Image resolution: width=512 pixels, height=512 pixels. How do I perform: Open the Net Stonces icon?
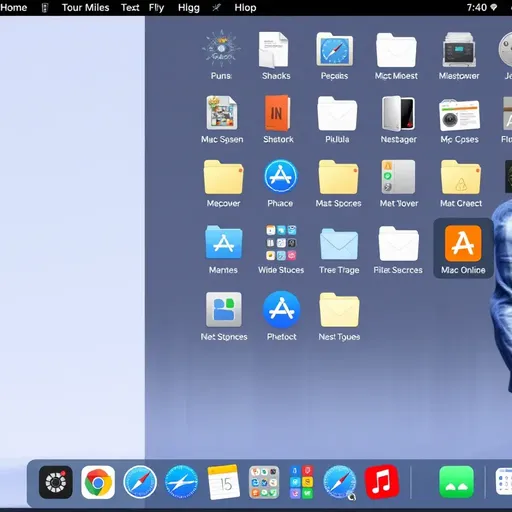point(224,309)
